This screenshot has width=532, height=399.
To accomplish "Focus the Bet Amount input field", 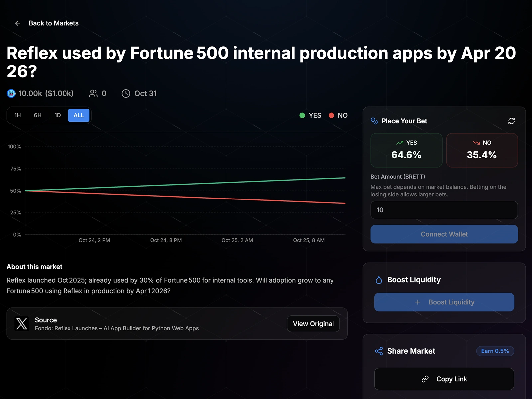I will pos(444,210).
